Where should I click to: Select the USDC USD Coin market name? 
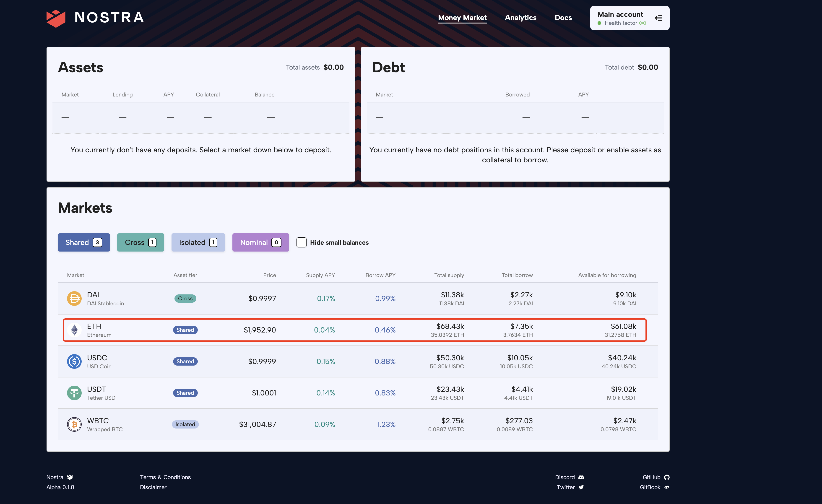point(99,361)
